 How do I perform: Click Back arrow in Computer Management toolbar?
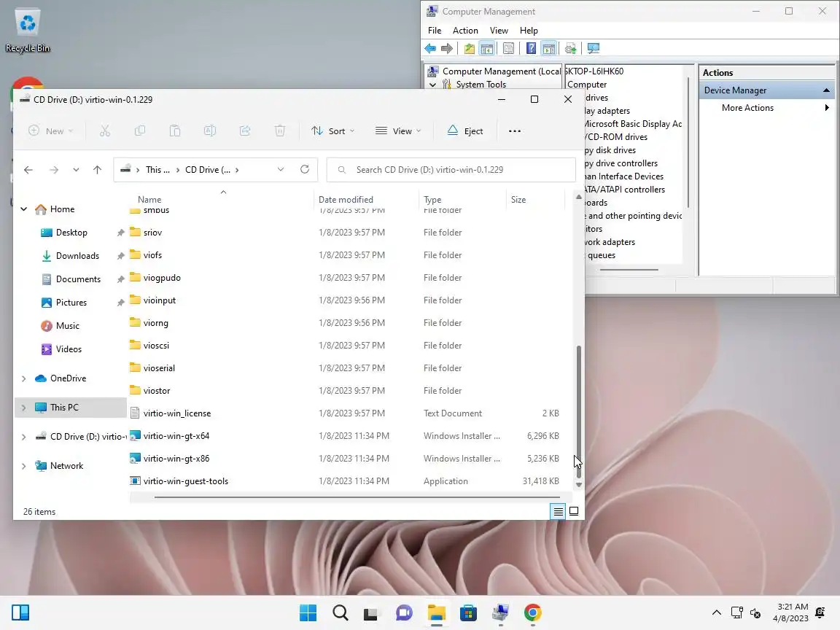430,49
